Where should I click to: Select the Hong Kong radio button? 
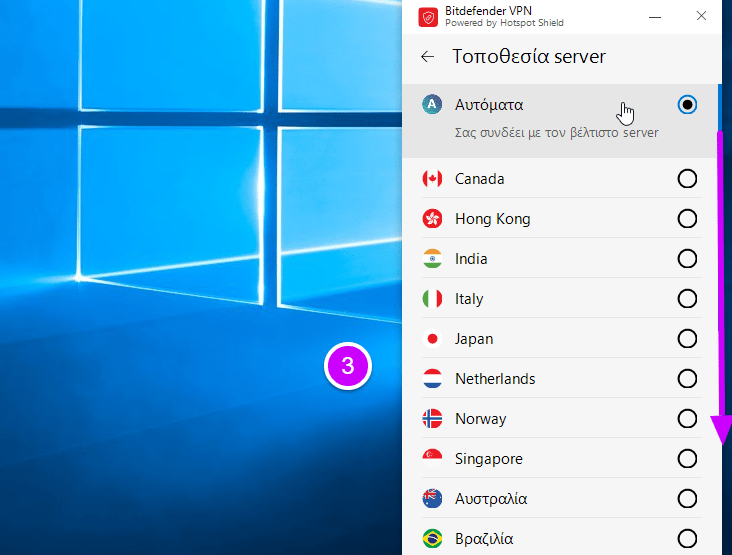coord(687,218)
